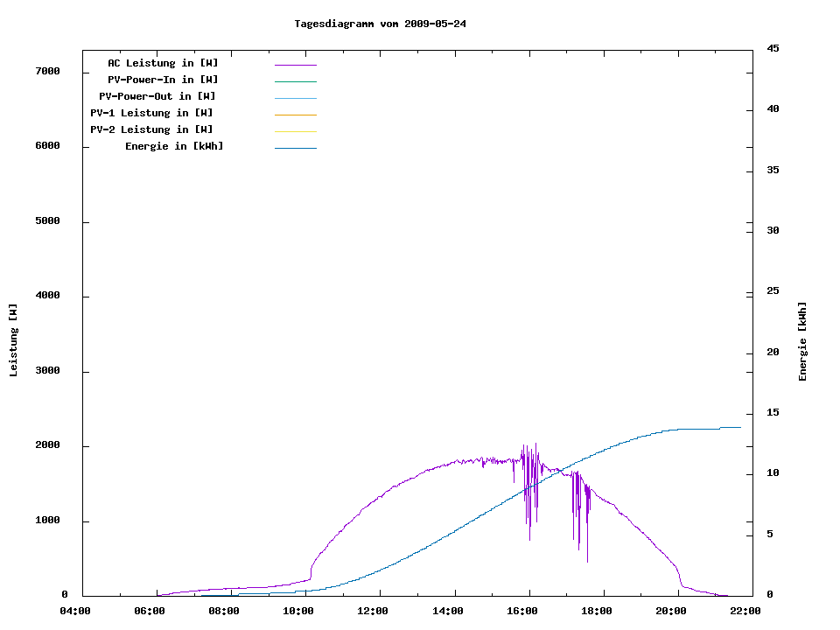Click the 12:00 time axis label

click(374, 612)
